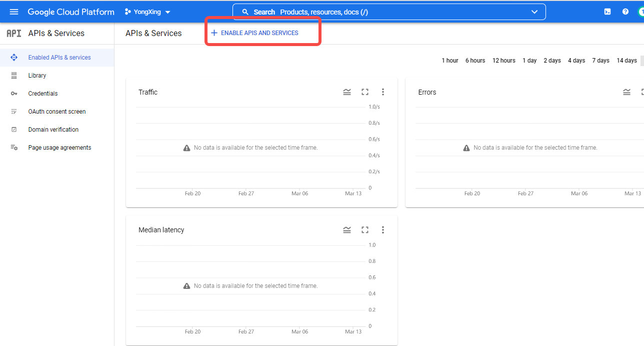Click the checkbox icon beside Domain verification
This screenshot has width=644, height=346.
[x=14, y=130]
